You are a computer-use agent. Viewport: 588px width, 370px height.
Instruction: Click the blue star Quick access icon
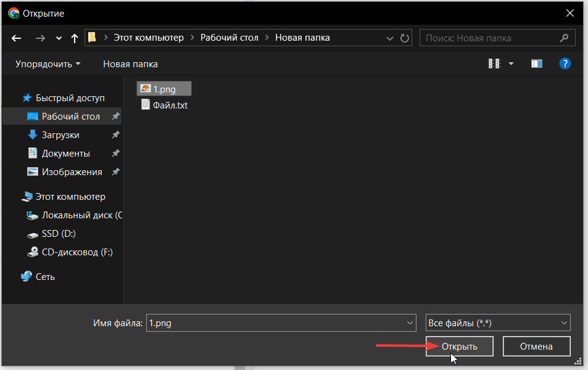[x=27, y=98]
